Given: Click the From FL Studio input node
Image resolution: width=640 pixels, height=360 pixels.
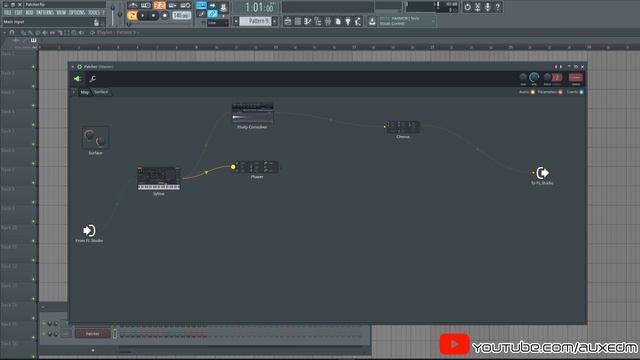Looking at the screenshot, I should point(89,231).
